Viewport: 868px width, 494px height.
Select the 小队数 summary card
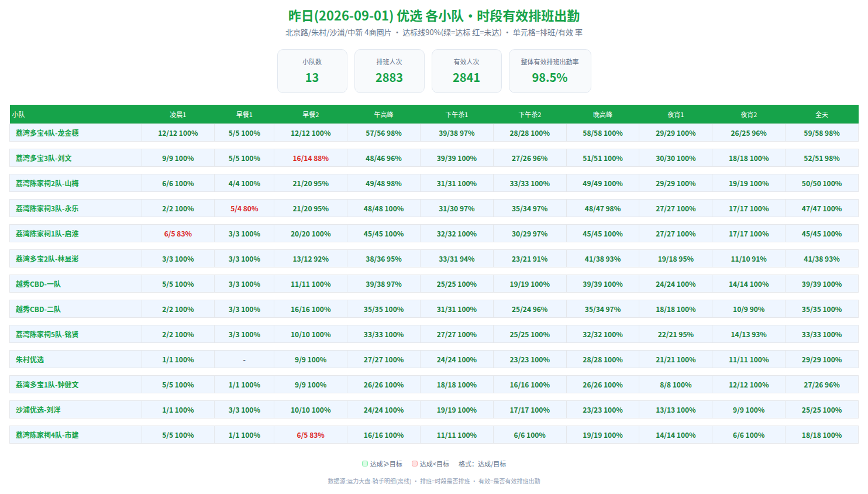[312, 71]
